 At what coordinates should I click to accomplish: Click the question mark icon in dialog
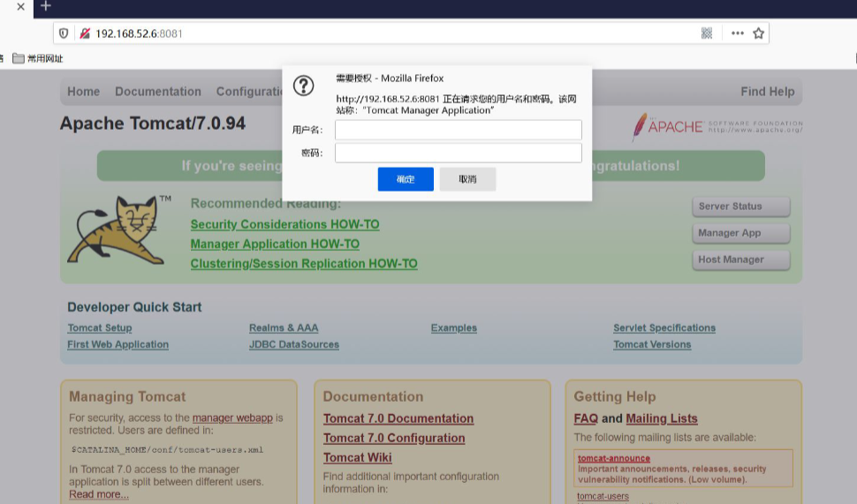coord(303,86)
